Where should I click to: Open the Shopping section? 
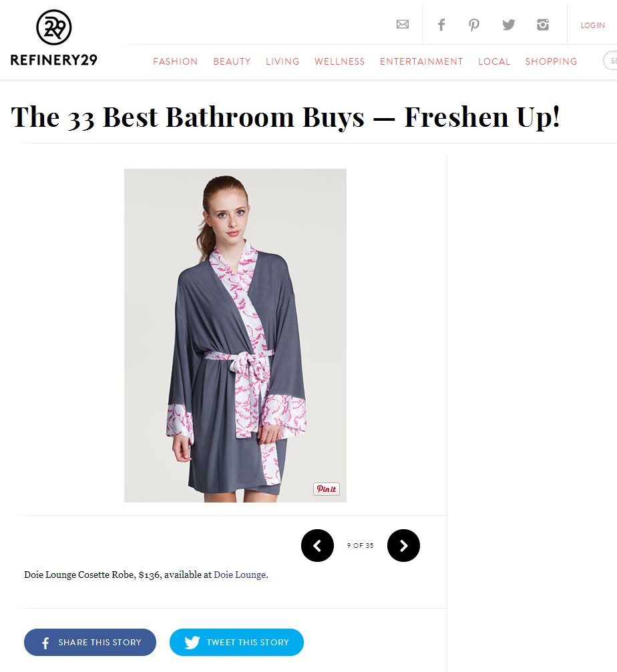click(552, 61)
